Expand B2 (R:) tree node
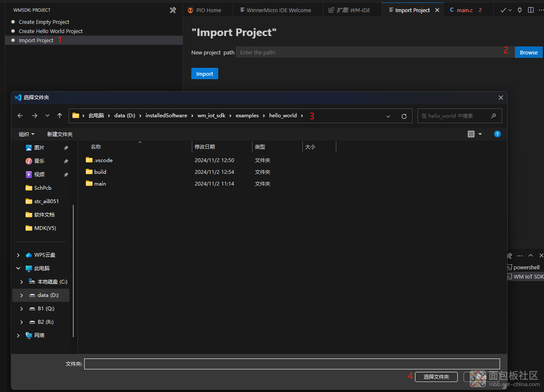Viewport: 544px width, 392px height. (x=21, y=322)
